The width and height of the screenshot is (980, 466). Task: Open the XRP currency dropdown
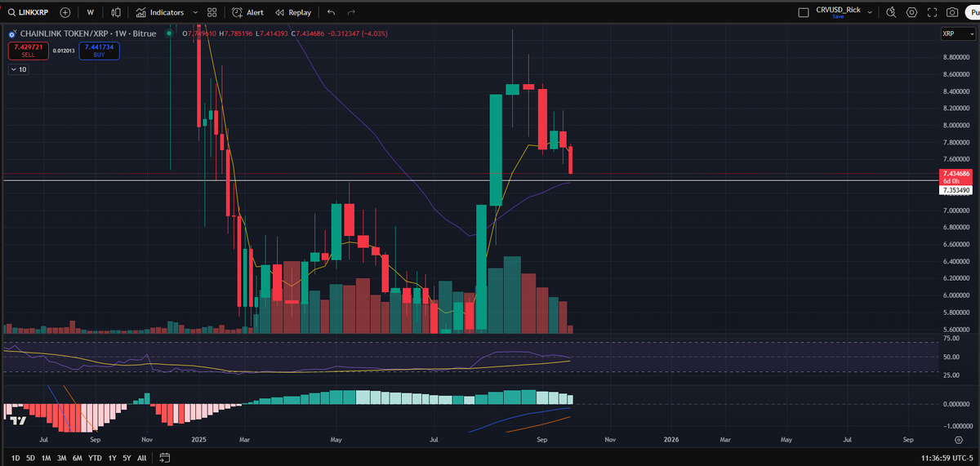[956, 33]
